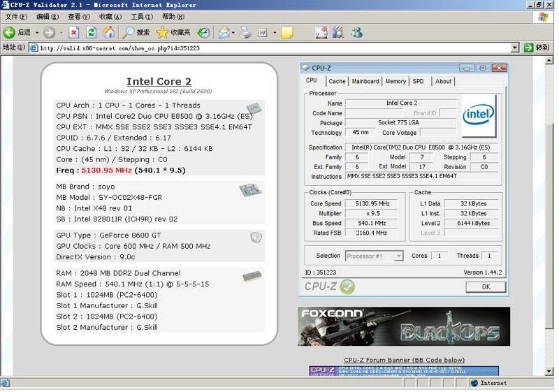The width and height of the screenshot is (559, 392).
Task: Click the MB Model SY-OC02X48-FGR line
Action: click(x=109, y=198)
